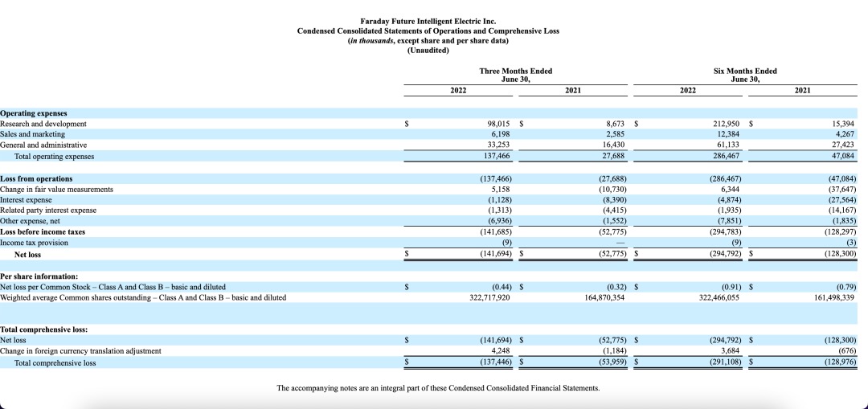Click the value (676)
This screenshot has width=868, height=409.
848,351
